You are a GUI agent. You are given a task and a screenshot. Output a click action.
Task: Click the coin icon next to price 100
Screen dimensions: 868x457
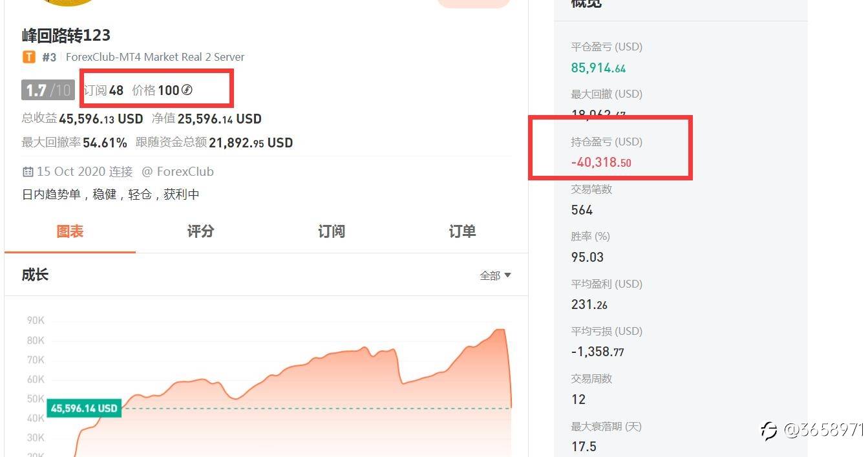pyautogui.click(x=187, y=90)
